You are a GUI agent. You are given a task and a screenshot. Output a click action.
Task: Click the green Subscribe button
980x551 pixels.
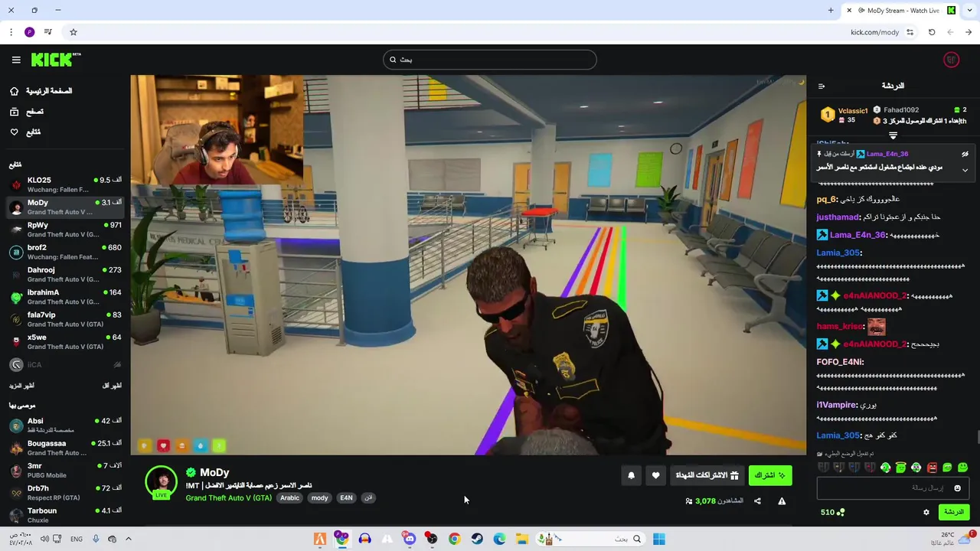tap(770, 475)
